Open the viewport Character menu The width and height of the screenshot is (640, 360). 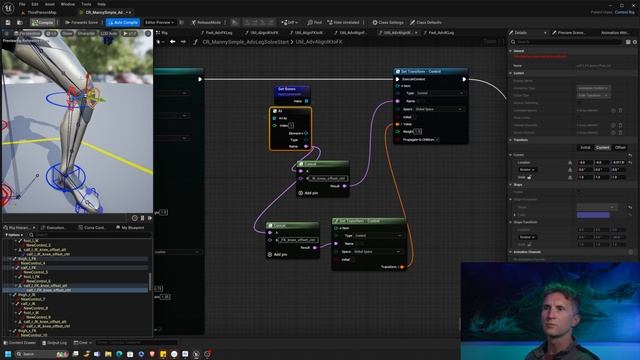coord(86,33)
